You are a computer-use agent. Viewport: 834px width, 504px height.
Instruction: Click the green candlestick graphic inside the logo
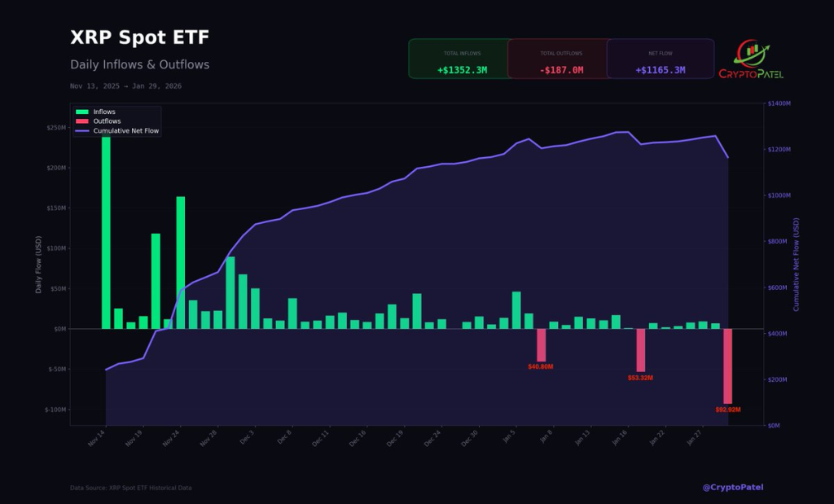753,49
